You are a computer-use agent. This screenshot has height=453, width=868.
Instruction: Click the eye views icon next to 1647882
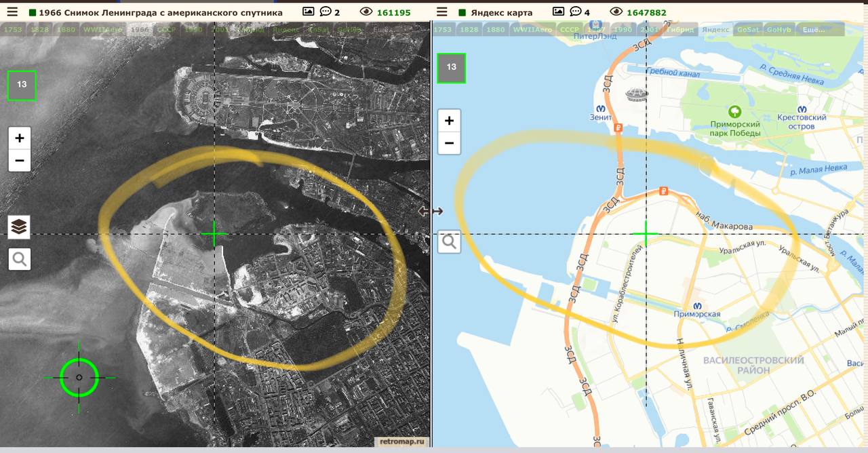pyautogui.click(x=616, y=12)
